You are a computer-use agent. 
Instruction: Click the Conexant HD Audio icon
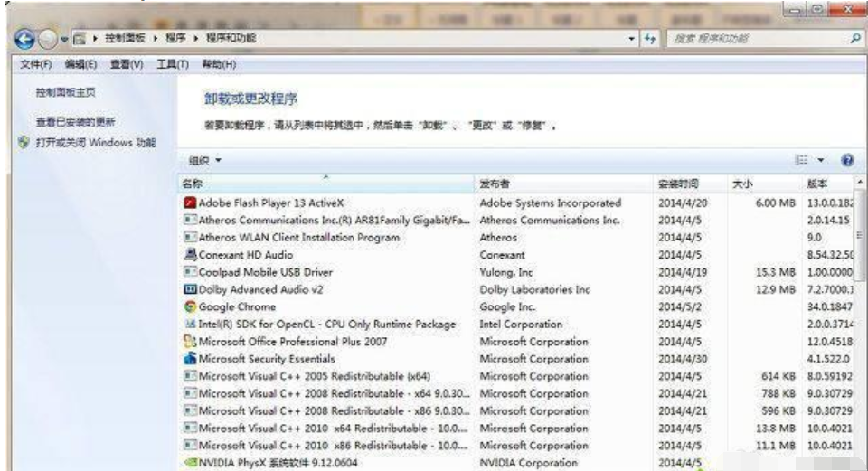(190, 255)
